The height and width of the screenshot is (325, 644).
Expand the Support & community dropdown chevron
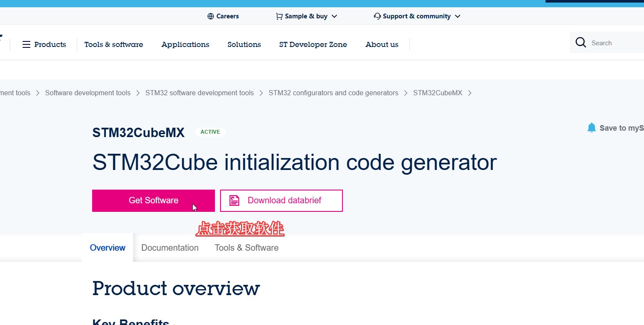pos(458,16)
